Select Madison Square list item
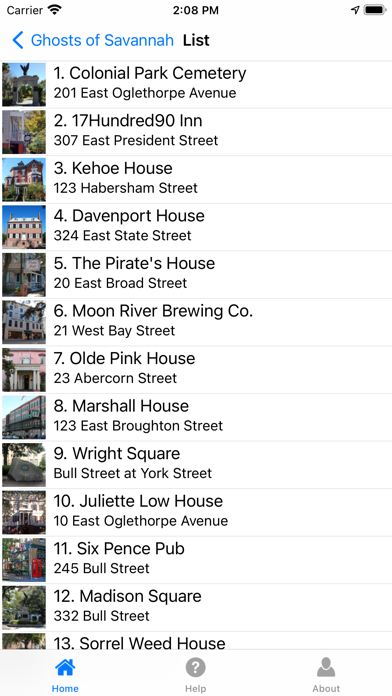Image resolution: width=392 pixels, height=696 pixels. [196, 607]
